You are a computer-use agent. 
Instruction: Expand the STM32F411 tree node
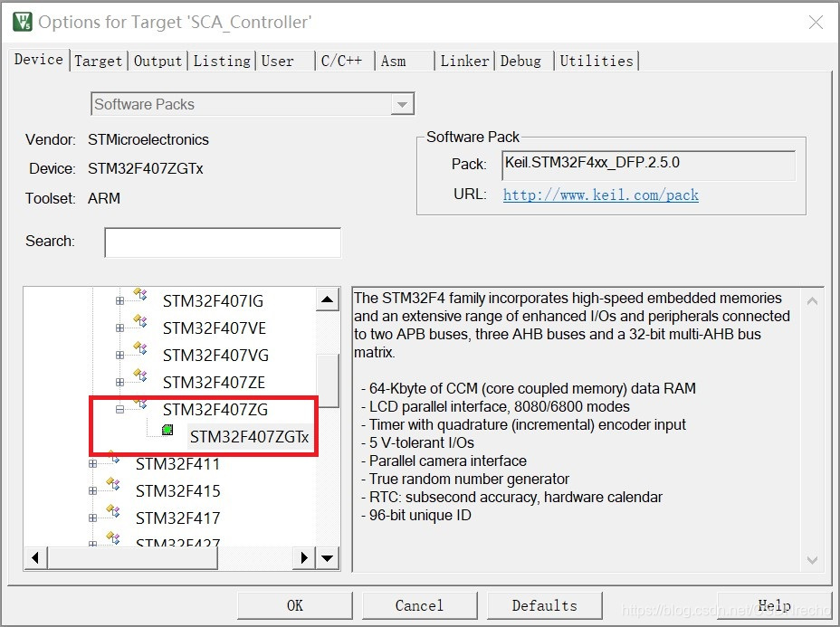[x=92, y=464]
